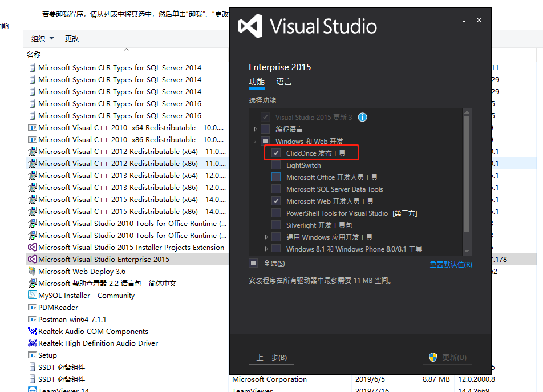The height and width of the screenshot is (392, 543).
Task: Expand the 编程语言 tree node
Action: point(255,128)
